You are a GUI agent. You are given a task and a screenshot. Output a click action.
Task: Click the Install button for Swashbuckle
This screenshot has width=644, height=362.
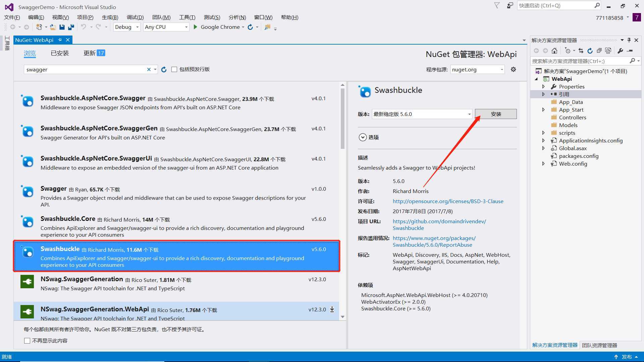(496, 114)
